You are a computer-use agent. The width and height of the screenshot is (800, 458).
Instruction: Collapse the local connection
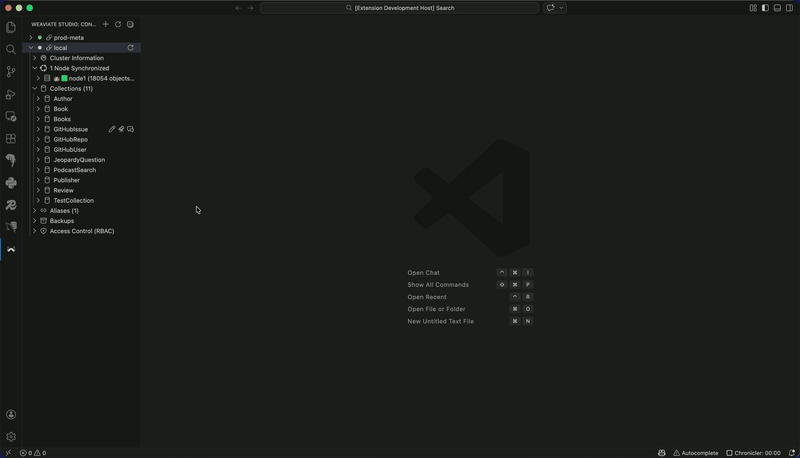pyautogui.click(x=31, y=47)
